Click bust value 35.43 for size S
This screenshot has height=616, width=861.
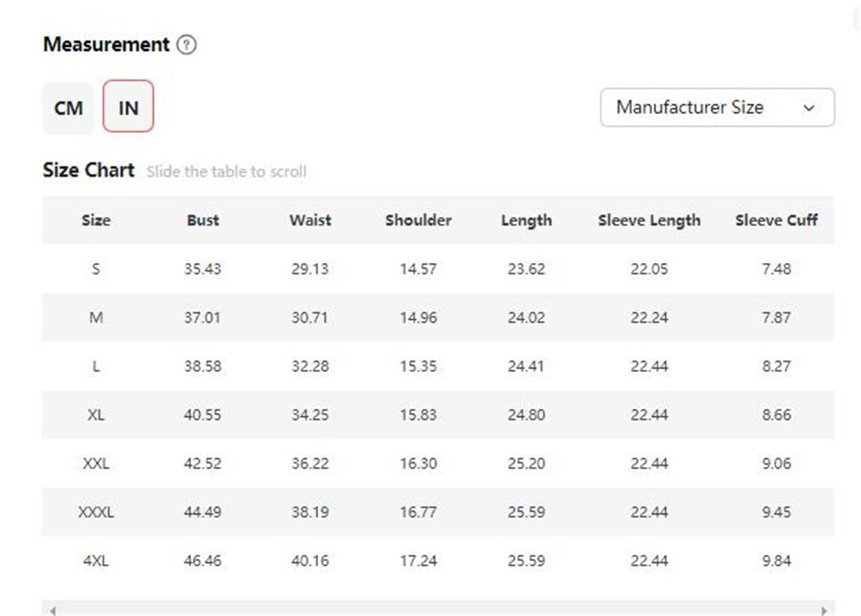click(x=202, y=269)
